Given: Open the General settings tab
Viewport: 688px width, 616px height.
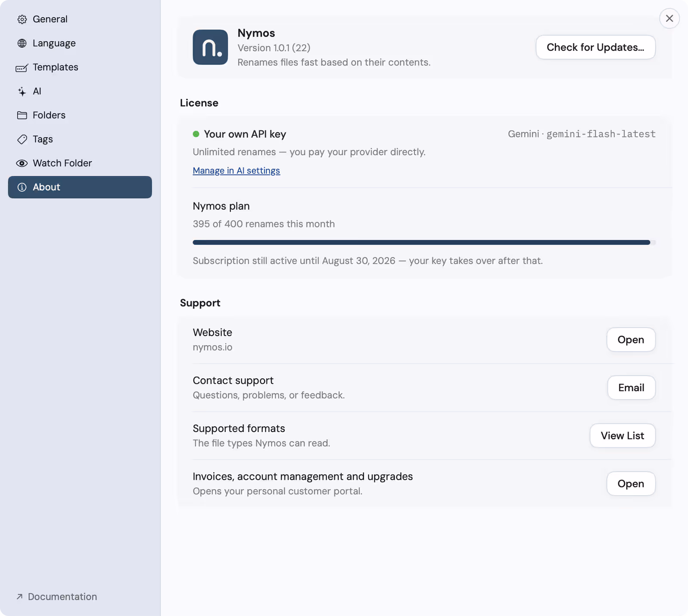Looking at the screenshot, I should [80, 19].
